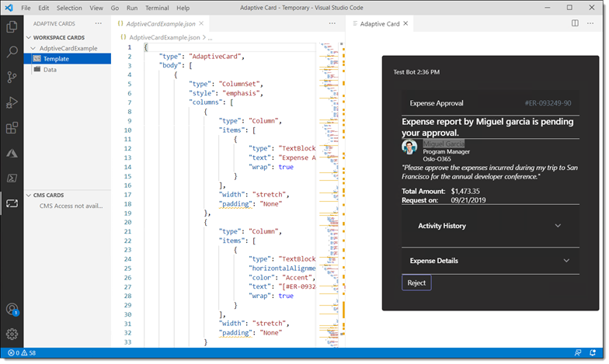Expand the Activity History chevron

[x=558, y=226]
